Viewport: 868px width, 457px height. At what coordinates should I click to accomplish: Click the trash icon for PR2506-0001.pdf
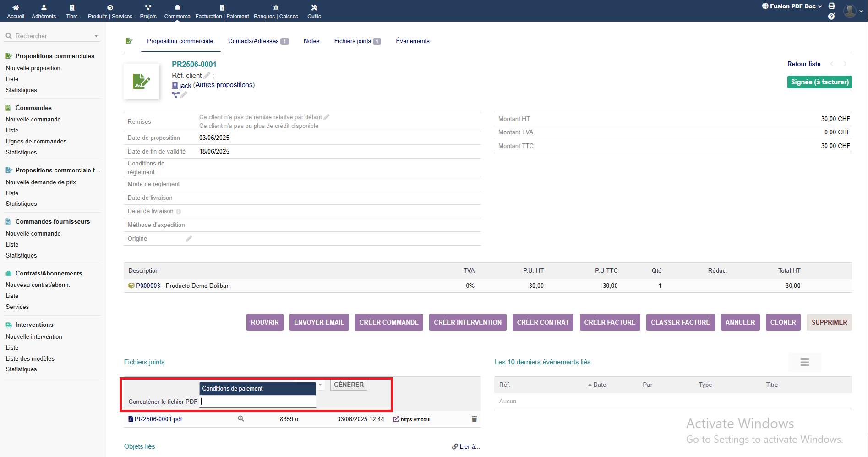pos(474,419)
